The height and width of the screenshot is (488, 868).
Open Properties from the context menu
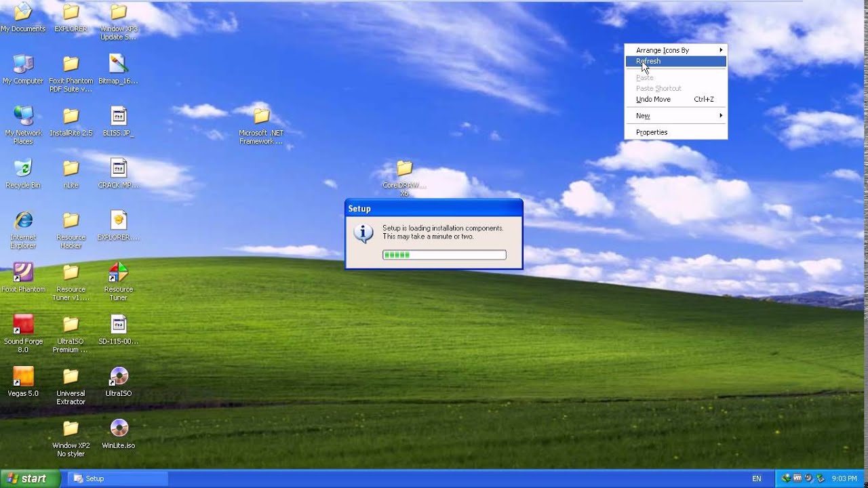click(x=675, y=132)
